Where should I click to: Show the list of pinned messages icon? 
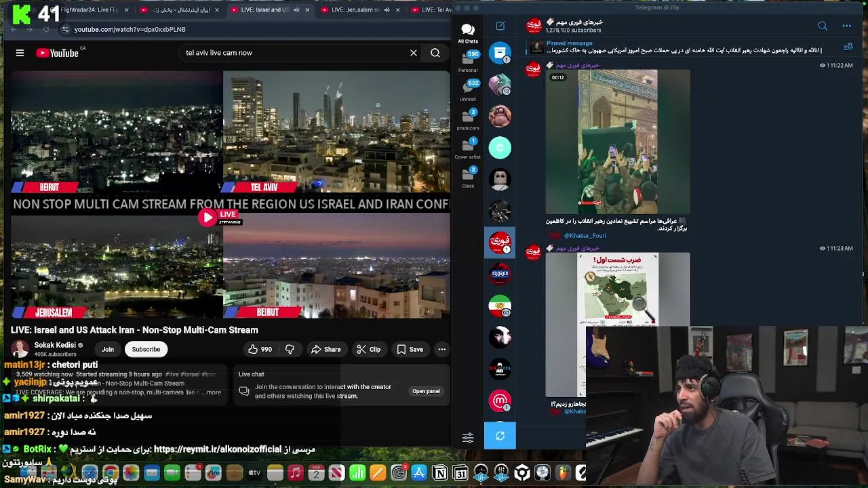click(848, 47)
